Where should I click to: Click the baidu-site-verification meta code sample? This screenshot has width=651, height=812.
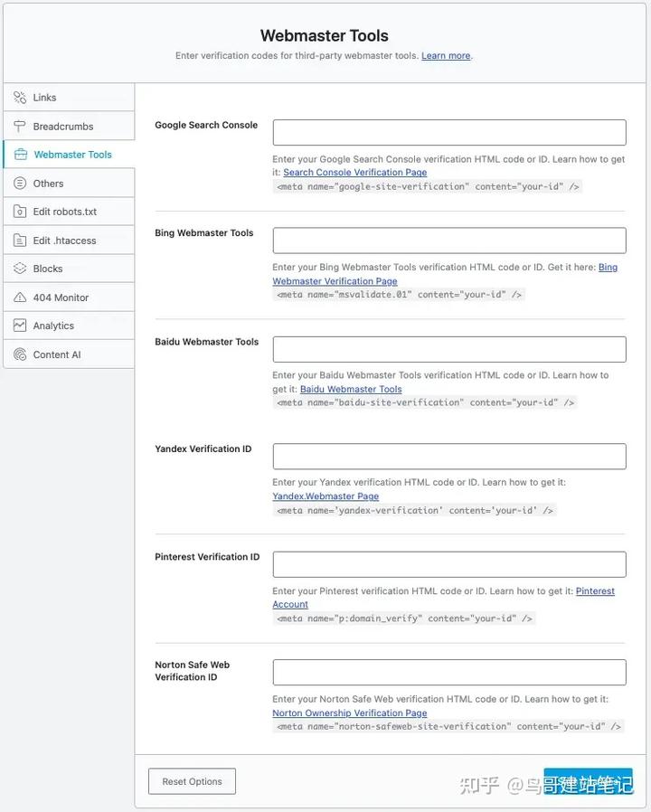click(425, 402)
